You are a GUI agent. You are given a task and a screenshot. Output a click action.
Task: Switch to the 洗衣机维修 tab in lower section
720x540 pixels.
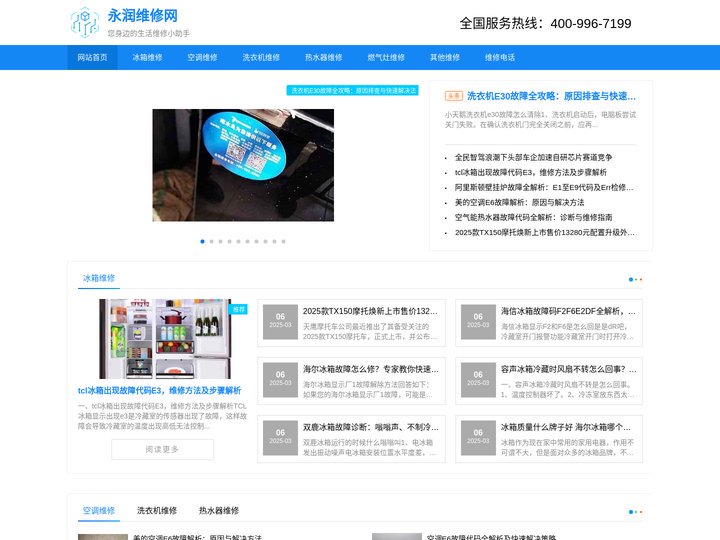pyautogui.click(x=157, y=511)
